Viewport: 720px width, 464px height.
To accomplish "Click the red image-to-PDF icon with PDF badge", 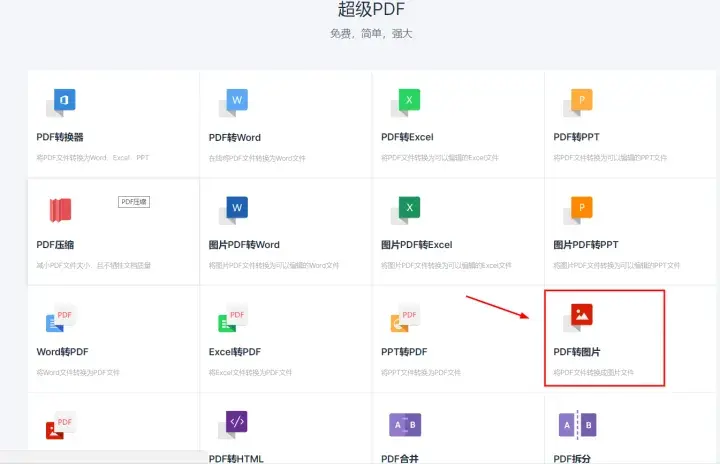I will 61,425.
